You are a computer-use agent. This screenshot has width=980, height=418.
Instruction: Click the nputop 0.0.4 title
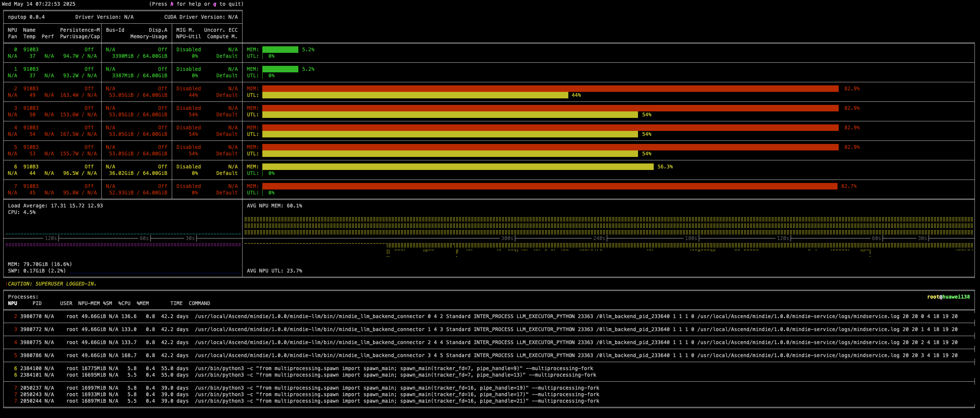(x=26, y=17)
